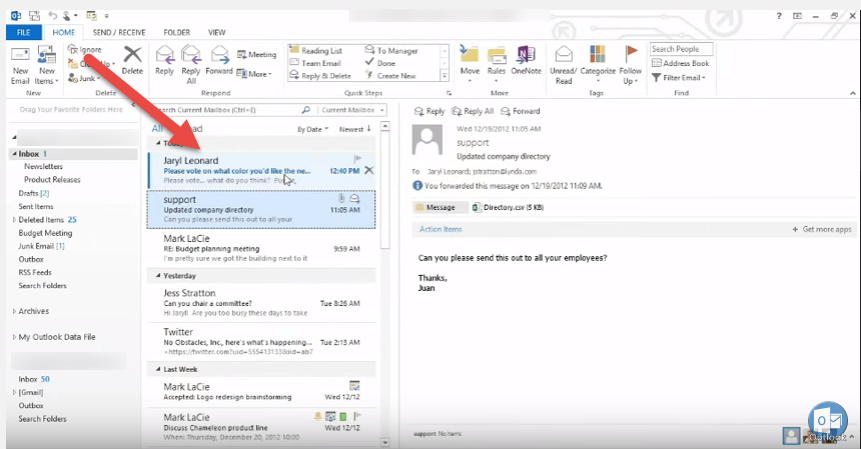Click Forward in the reading pane
Screen dimensions: 861x449
521,111
